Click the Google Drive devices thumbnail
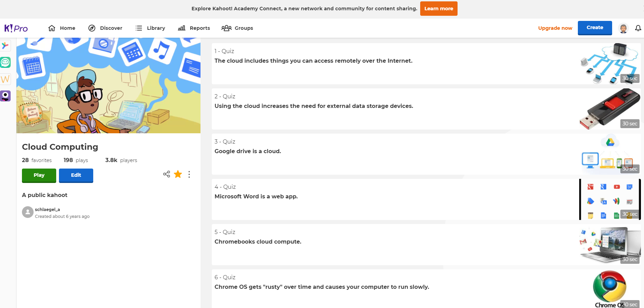Screen dimensions: 644x308 (610, 154)
